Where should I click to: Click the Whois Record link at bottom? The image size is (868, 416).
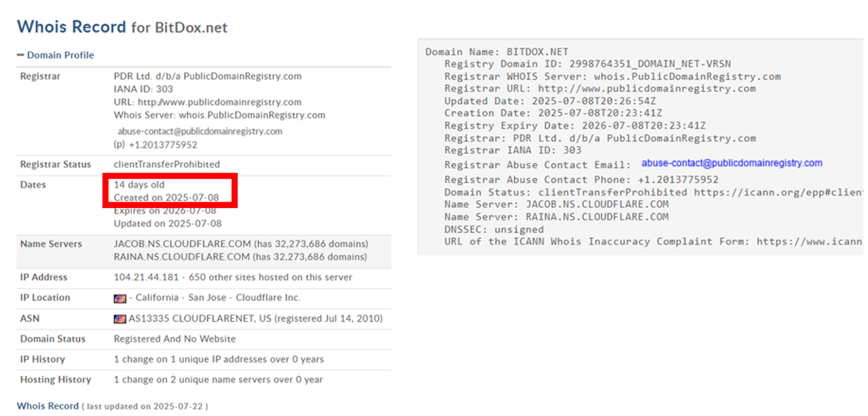48,406
